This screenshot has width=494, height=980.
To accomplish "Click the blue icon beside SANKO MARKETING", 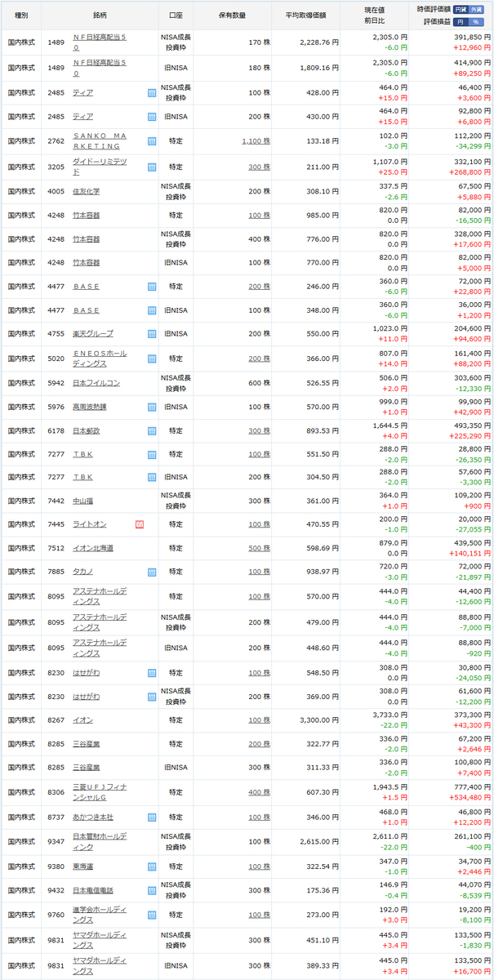I will (x=152, y=140).
